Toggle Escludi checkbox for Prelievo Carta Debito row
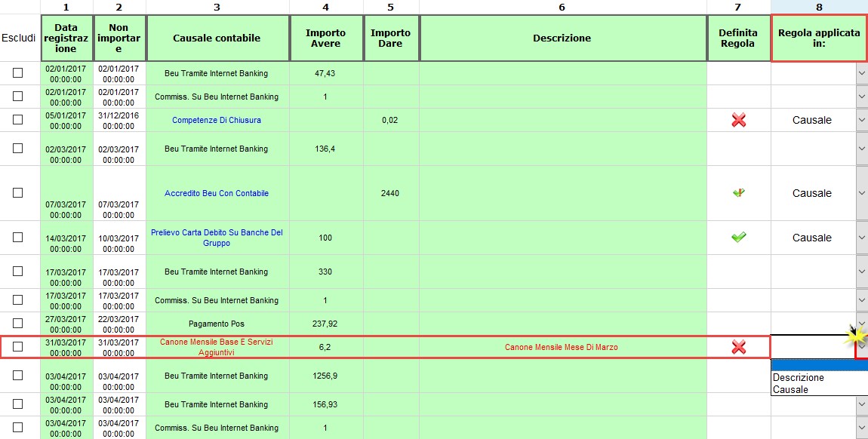 17,237
